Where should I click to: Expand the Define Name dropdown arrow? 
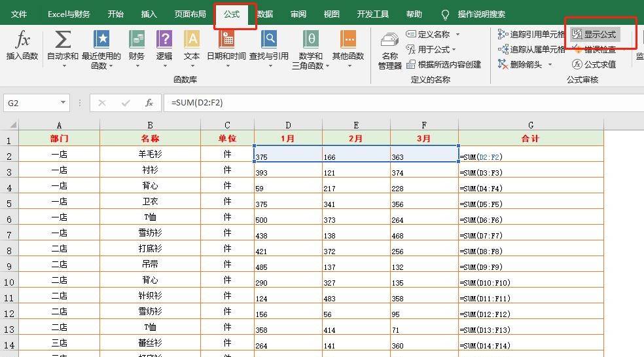[x=457, y=35]
